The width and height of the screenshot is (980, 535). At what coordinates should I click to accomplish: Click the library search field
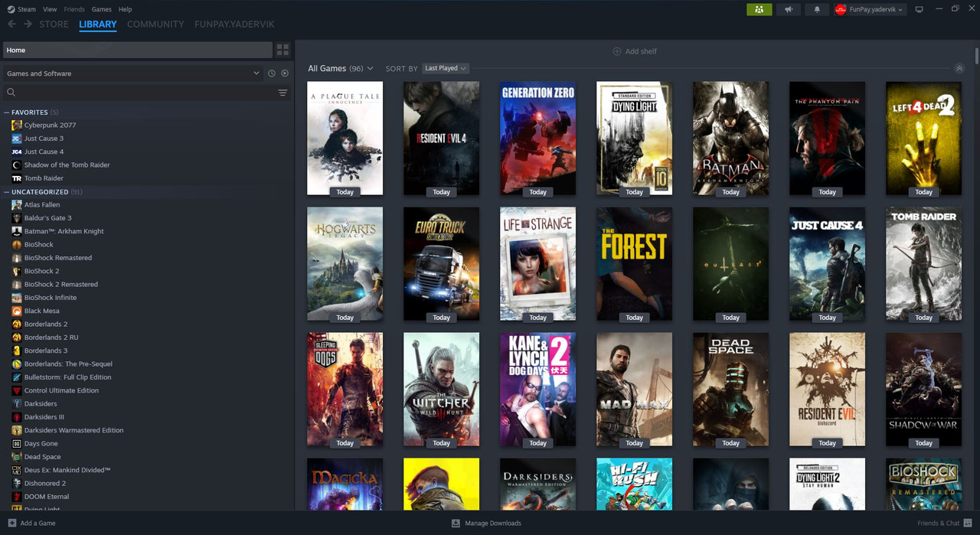click(x=145, y=93)
